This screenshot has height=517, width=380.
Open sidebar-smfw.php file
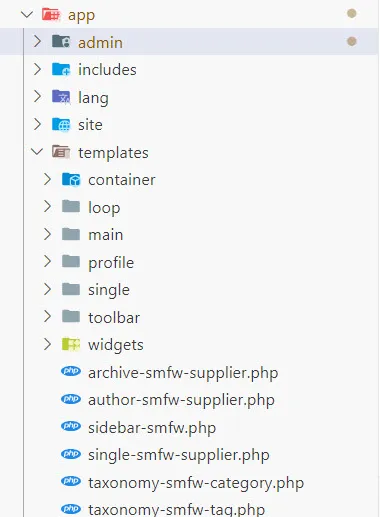152,428
